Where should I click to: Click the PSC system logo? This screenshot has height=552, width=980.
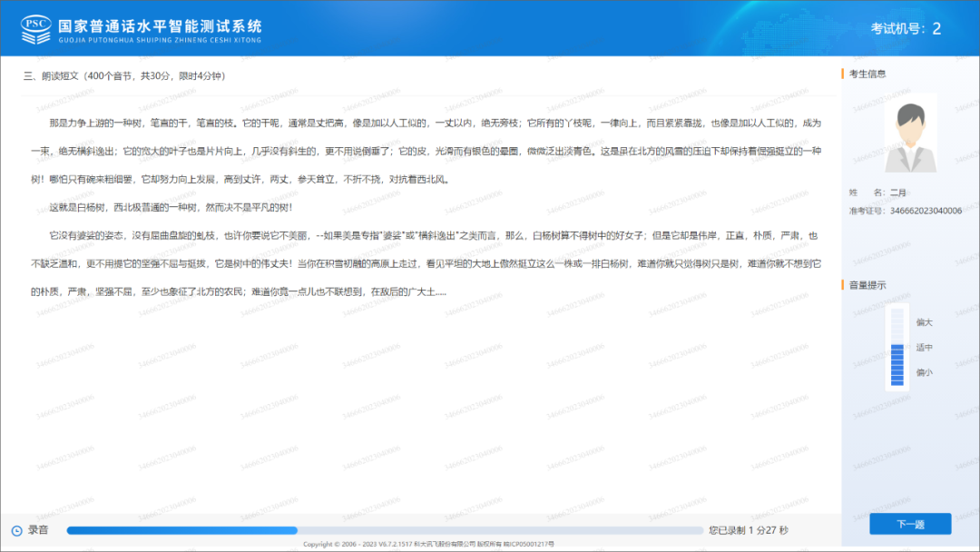click(x=36, y=26)
